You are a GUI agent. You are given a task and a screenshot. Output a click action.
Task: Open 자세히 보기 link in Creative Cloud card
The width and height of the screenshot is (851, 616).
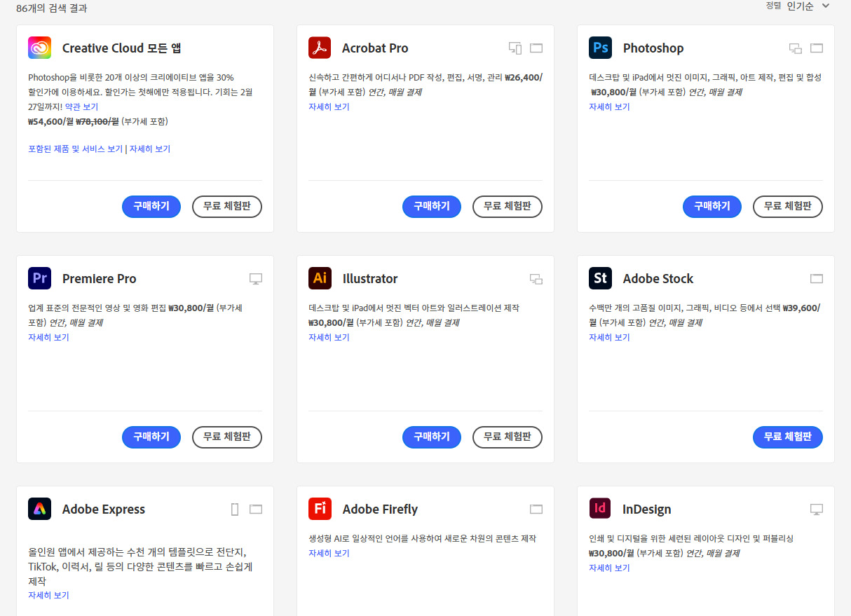(150, 149)
